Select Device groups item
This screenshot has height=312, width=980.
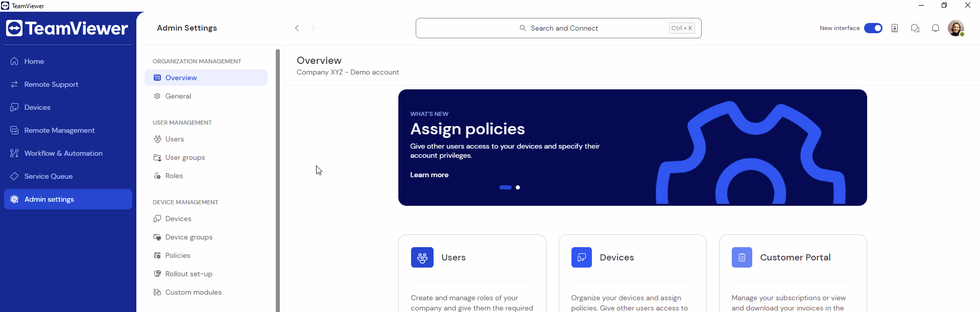click(x=206, y=237)
